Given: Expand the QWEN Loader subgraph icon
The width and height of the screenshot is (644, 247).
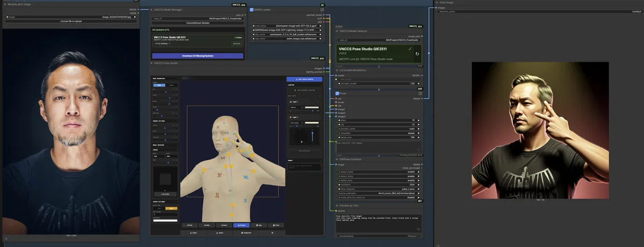Looking at the screenshot, I should pos(322,10).
